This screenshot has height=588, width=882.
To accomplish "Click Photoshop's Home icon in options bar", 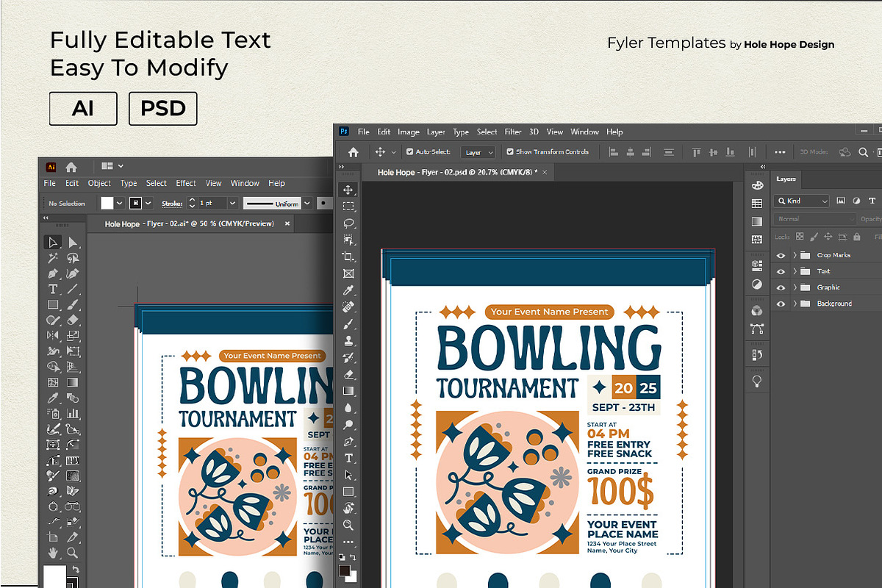I will coord(354,152).
